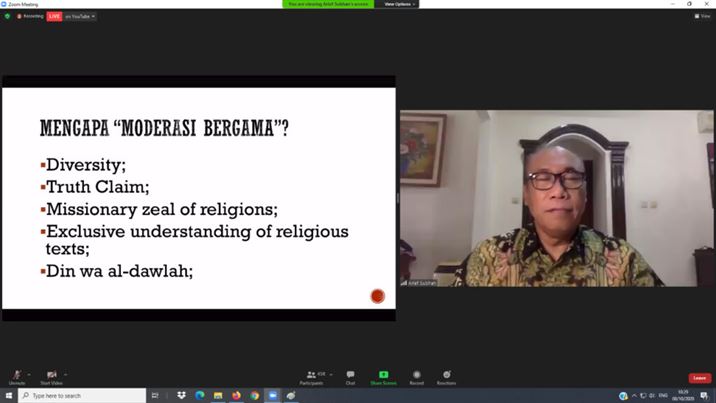Start video with the camera button
716x403 pixels.
pyautogui.click(x=52, y=376)
